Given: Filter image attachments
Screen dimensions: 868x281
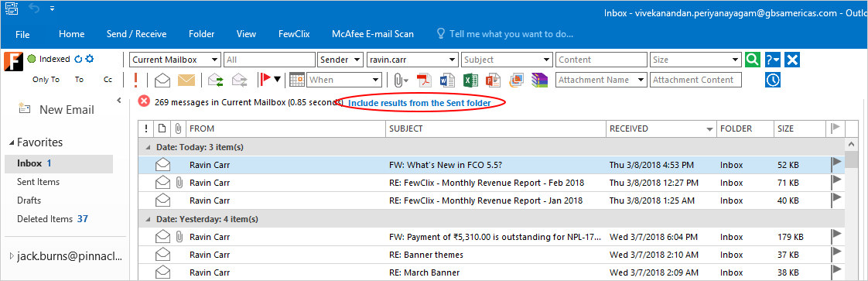Looking at the screenshot, I should pos(517,80).
